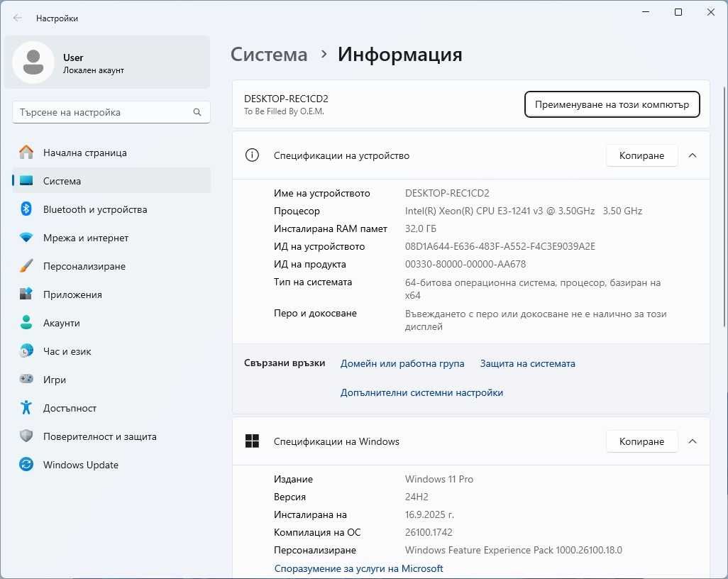
Task: Click processor value Intel(R) Xeon(R) CPU E3-1241 v3
Action: click(x=523, y=211)
